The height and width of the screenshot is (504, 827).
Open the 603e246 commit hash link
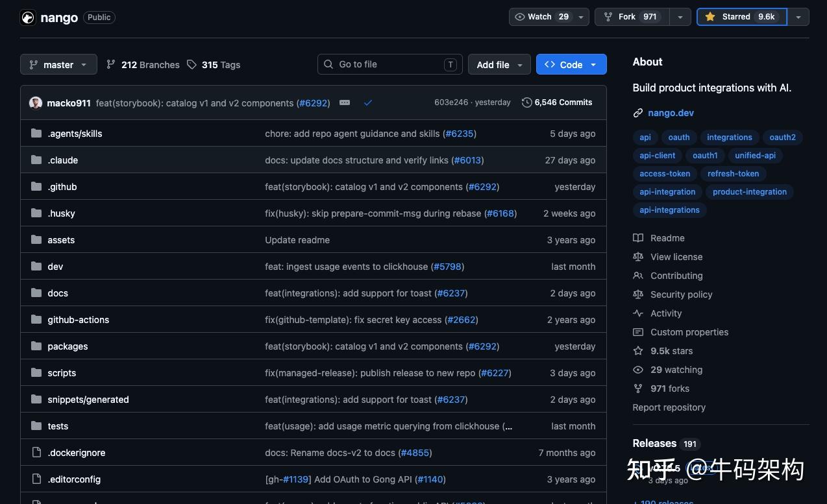click(x=451, y=102)
